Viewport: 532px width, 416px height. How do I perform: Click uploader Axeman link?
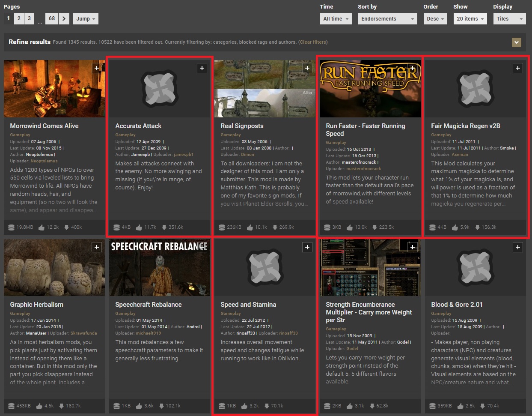point(460,155)
